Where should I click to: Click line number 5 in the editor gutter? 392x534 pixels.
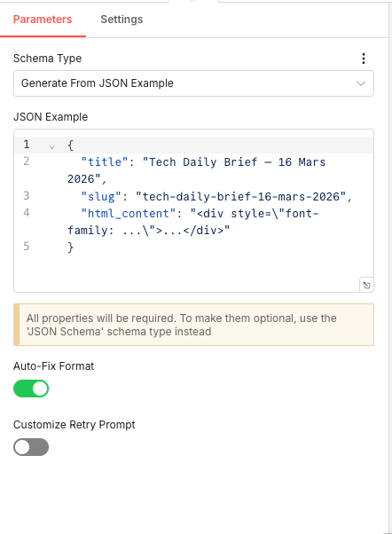tap(27, 247)
